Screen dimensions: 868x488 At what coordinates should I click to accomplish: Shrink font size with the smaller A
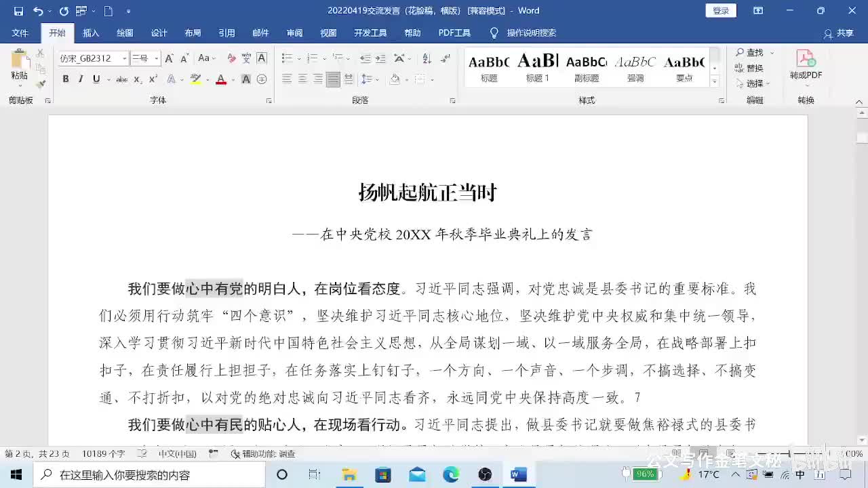click(x=184, y=58)
